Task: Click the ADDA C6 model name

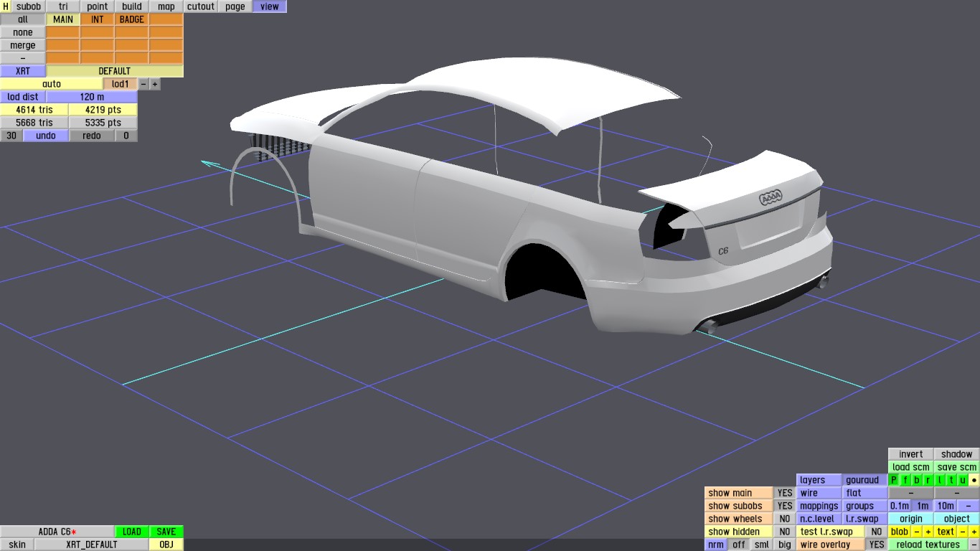Action: 57,532
